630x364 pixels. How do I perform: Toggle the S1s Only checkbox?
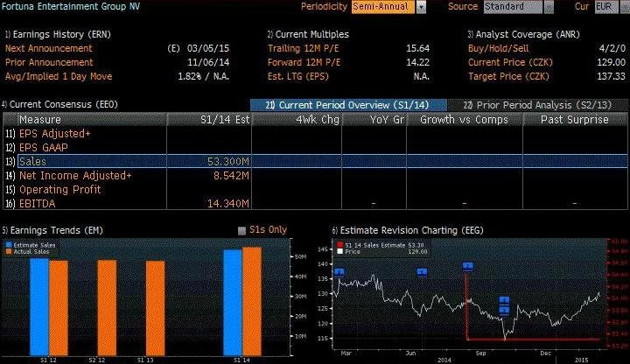coord(241,231)
